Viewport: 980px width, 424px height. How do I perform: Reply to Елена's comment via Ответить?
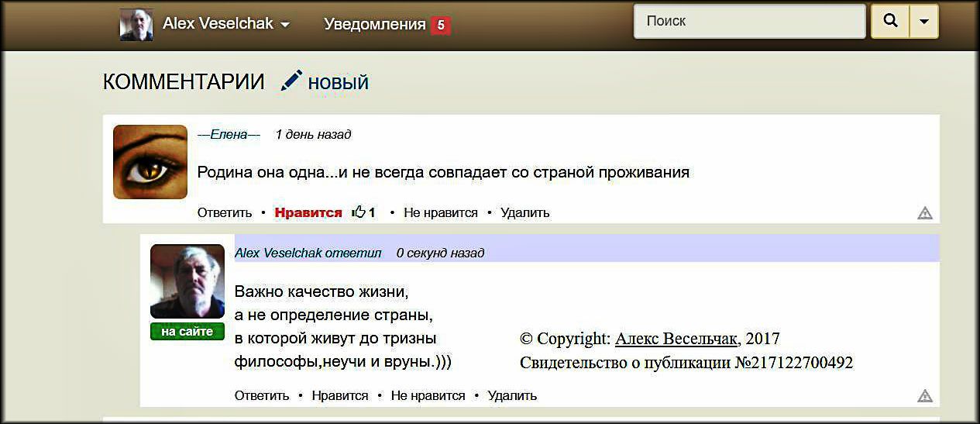[225, 212]
